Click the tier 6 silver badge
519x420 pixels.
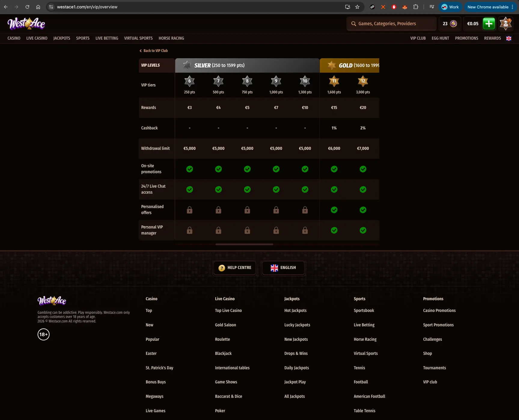pyautogui.click(x=190, y=81)
